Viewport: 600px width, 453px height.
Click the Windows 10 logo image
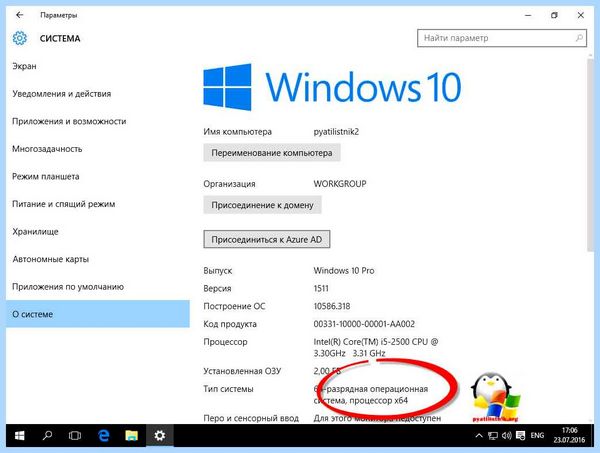[x=332, y=87]
